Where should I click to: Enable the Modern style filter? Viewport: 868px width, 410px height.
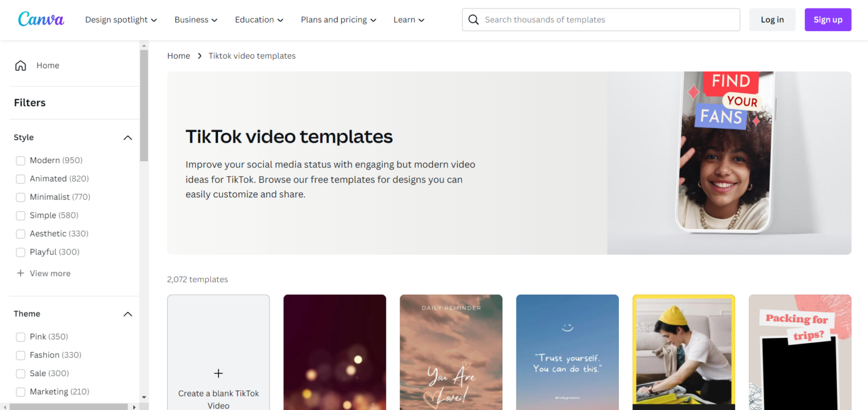pyautogui.click(x=20, y=160)
